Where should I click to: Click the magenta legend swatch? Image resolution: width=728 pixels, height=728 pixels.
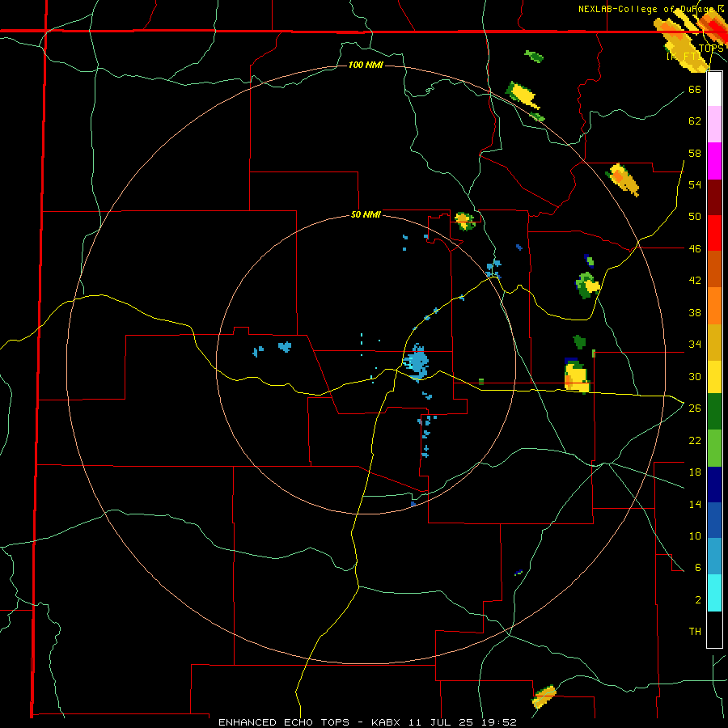click(714, 161)
